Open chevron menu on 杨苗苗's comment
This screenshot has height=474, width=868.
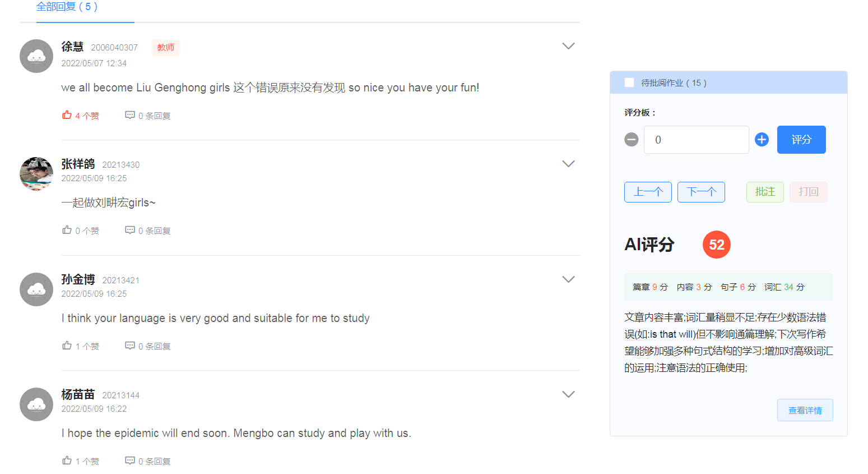click(x=568, y=394)
